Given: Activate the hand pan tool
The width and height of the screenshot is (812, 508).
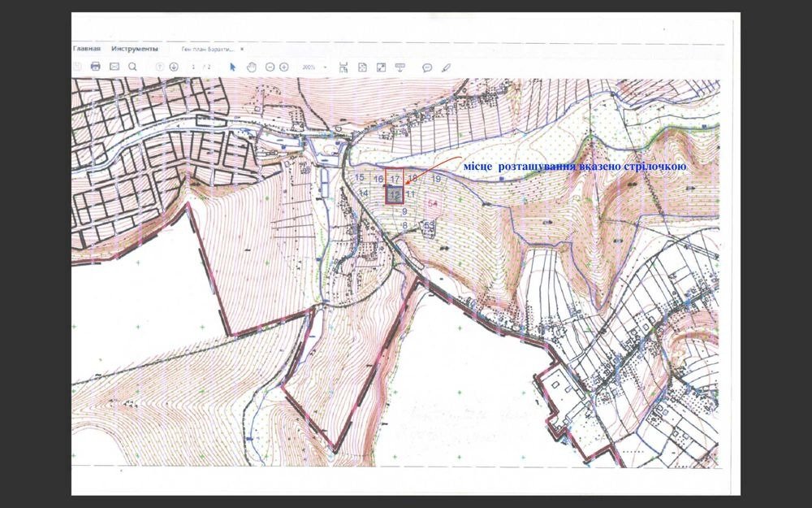Looking at the screenshot, I should click(x=252, y=67).
